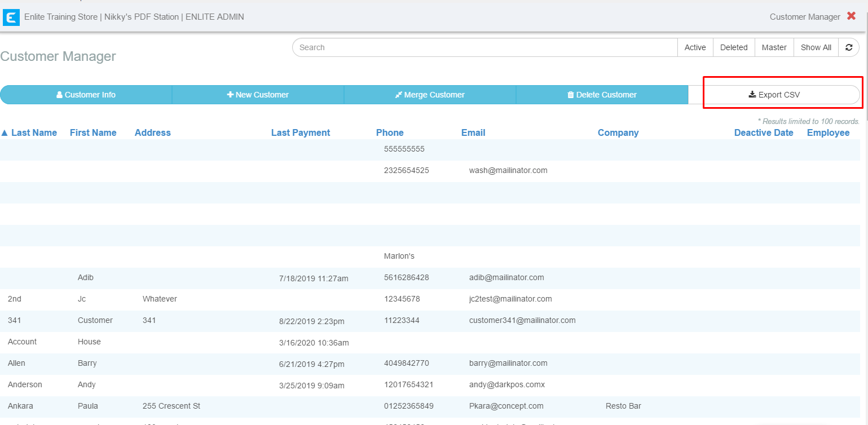Image resolution: width=868 pixels, height=425 pixels.
Task: Click first name Customer
Action: pyautogui.click(x=95, y=320)
